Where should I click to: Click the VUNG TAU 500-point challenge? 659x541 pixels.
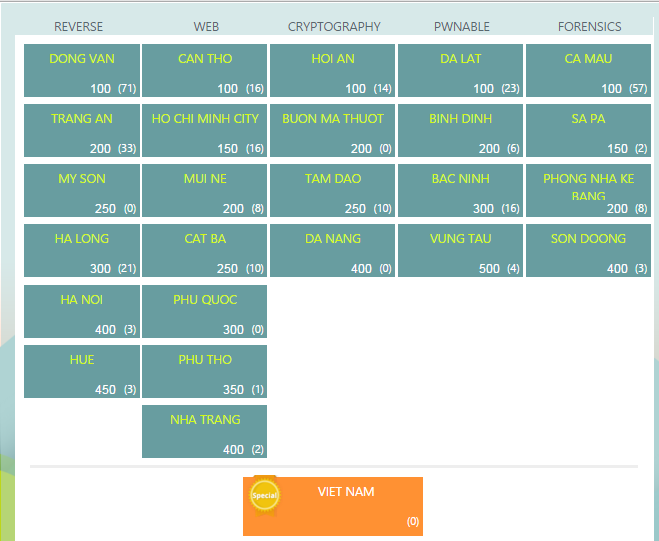click(461, 251)
